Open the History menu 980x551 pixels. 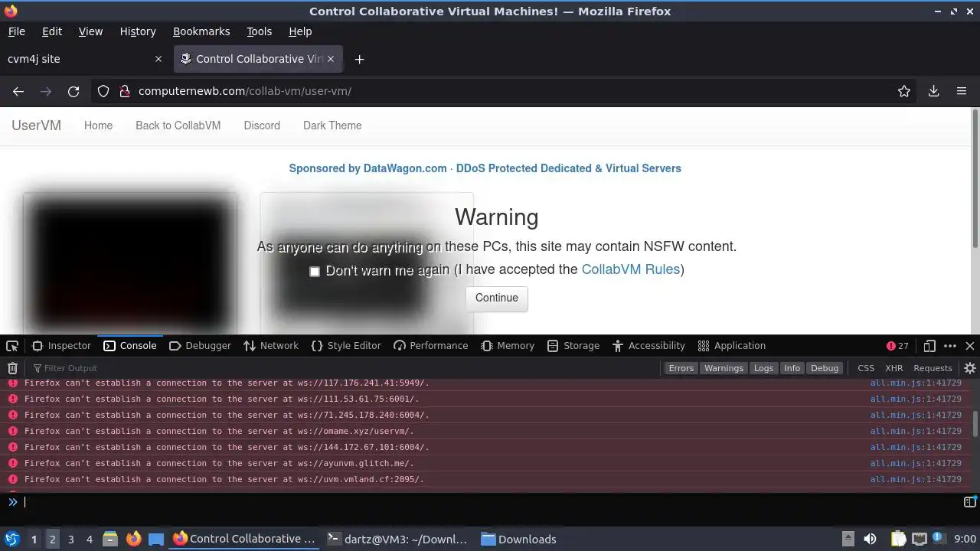coord(138,31)
